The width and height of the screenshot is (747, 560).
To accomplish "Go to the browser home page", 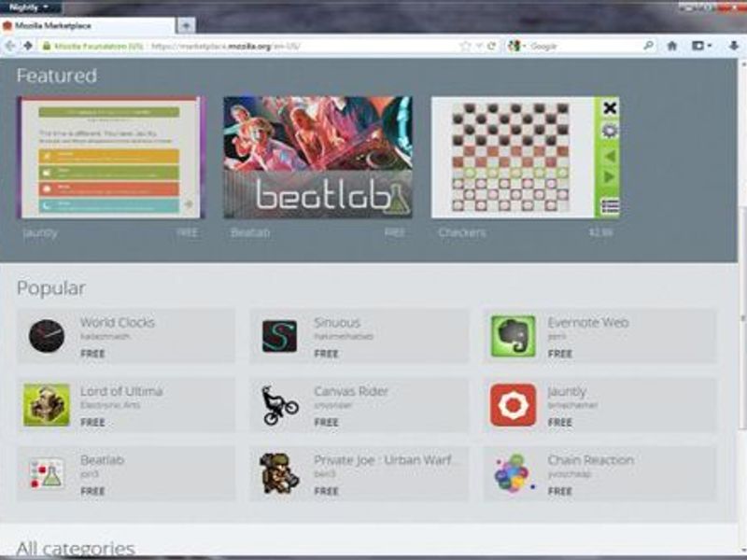I will (671, 46).
